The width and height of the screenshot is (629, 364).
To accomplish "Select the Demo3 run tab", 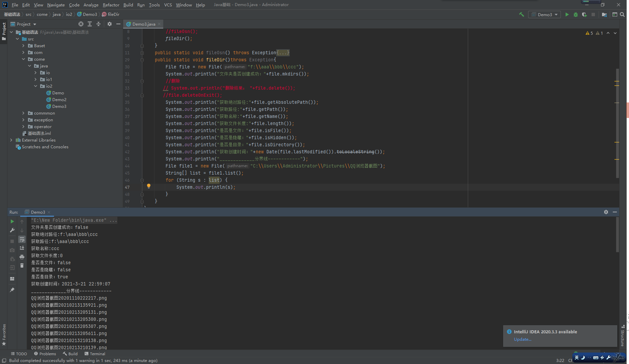I will (x=38, y=212).
